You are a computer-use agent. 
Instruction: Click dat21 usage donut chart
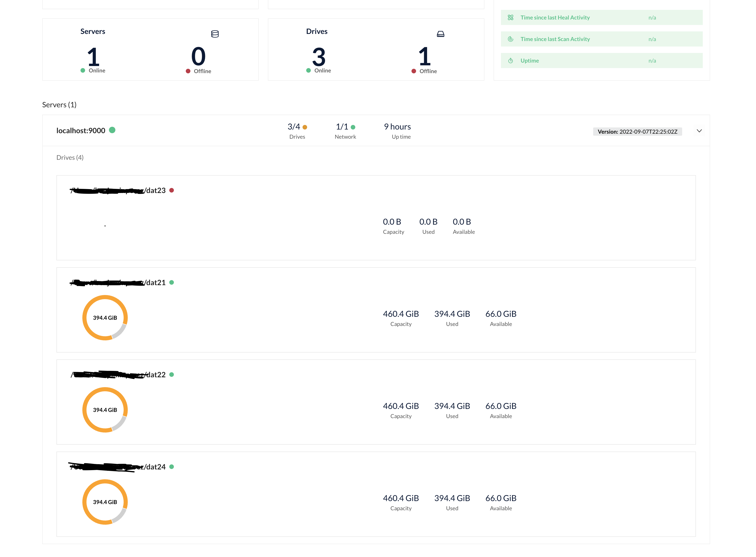(x=105, y=318)
